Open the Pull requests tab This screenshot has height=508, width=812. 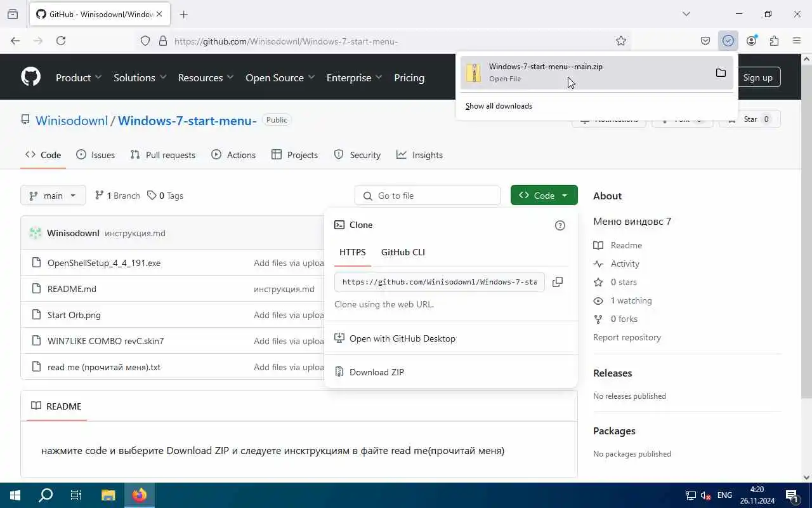163,155
